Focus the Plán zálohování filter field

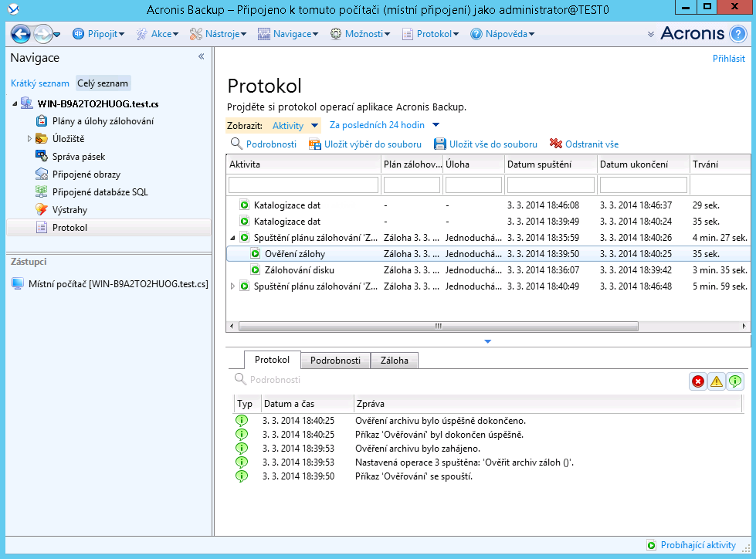coord(412,185)
